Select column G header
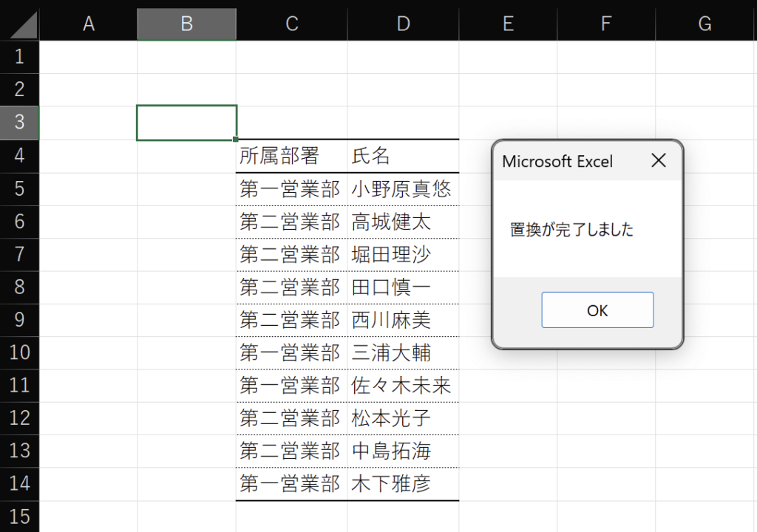This screenshot has width=757, height=532. pyautogui.click(x=705, y=24)
